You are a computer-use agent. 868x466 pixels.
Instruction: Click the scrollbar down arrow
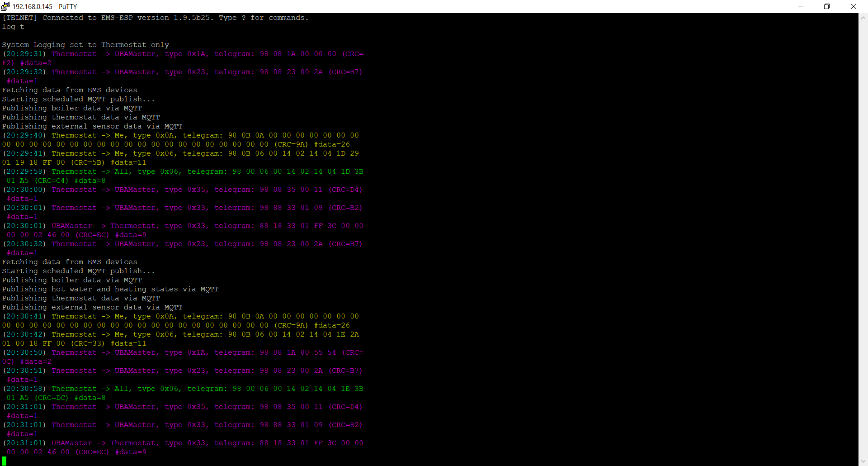(863, 461)
